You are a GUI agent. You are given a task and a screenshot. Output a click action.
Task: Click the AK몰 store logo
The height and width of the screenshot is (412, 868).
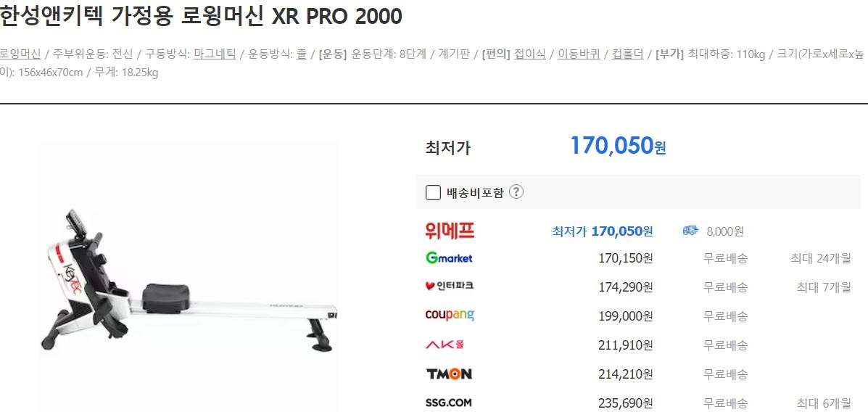tap(445, 345)
